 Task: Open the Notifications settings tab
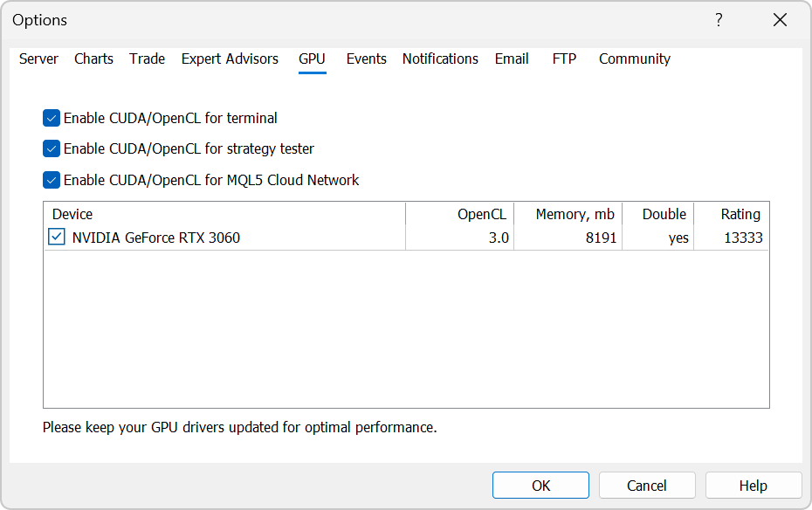click(440, 59)
